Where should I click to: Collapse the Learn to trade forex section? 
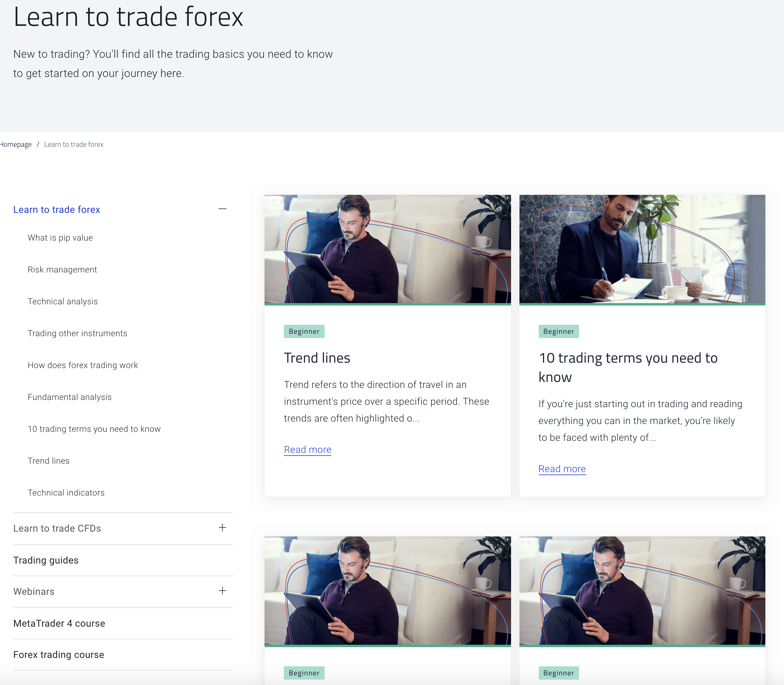[222, 209]
